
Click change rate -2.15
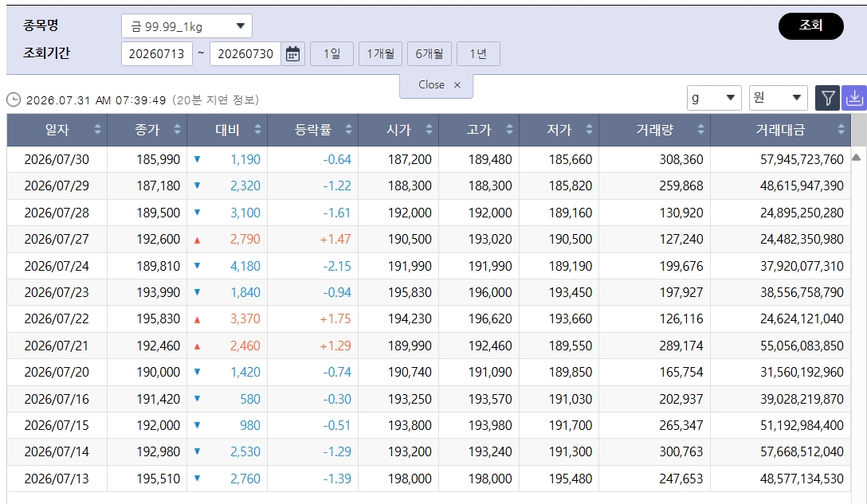337,266
